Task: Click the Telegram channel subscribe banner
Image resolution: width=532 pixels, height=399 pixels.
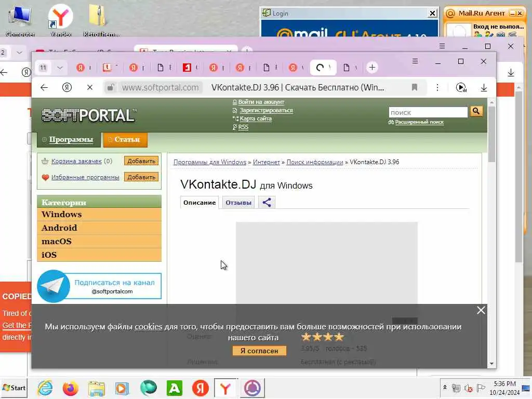Action: (99, 286)
